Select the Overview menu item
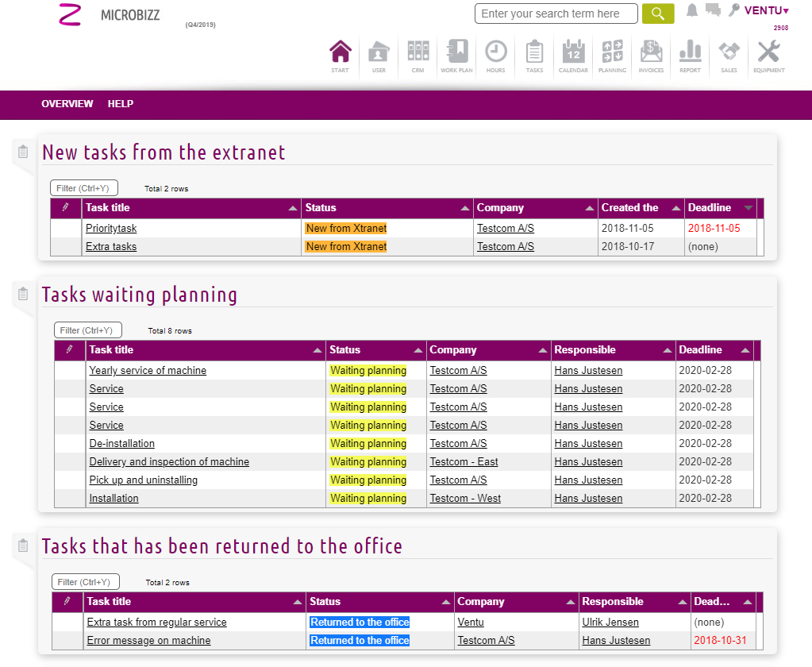812x667 pixels. (x=67, y=104)
